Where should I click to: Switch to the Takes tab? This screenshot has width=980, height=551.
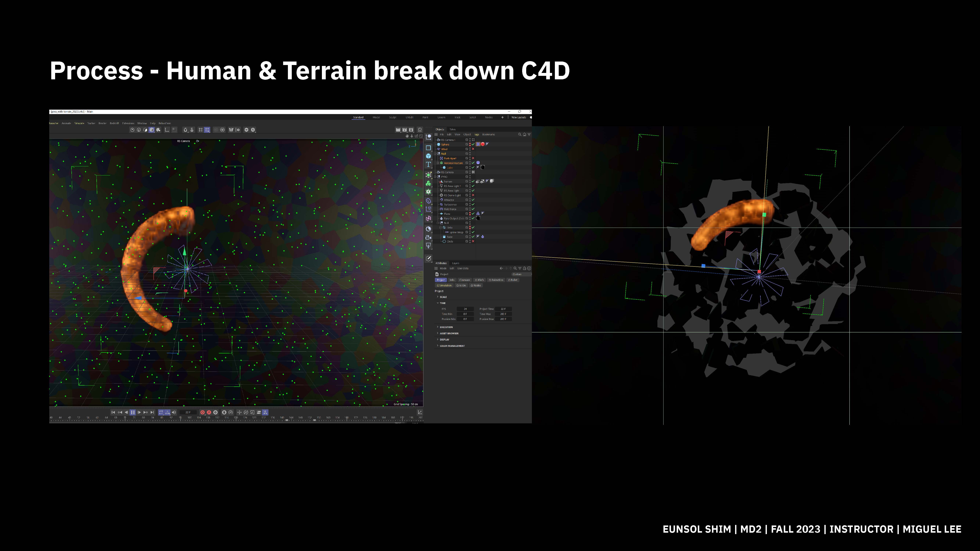coord(452,129)
